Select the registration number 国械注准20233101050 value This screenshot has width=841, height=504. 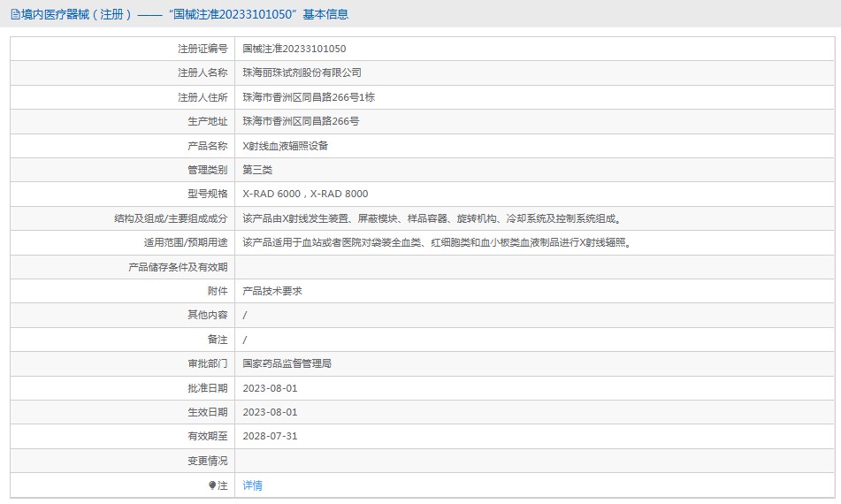[294, 49]
